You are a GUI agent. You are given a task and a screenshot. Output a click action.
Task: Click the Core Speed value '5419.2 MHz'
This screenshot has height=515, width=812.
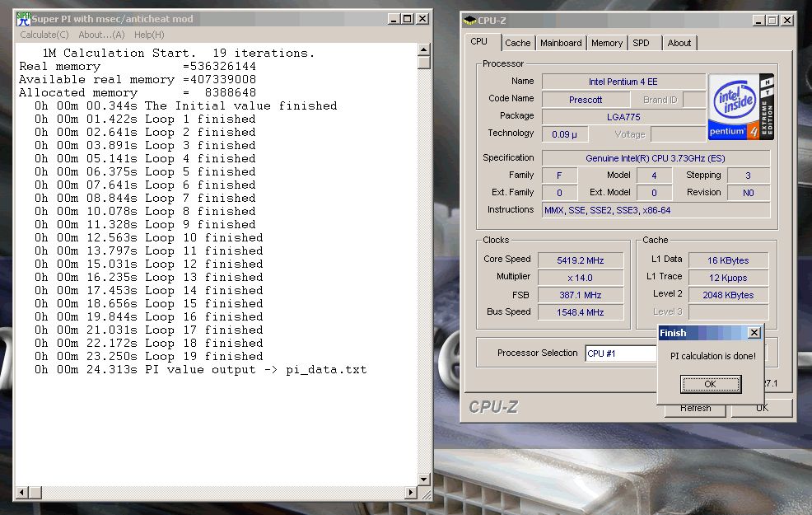click(581, 260)
